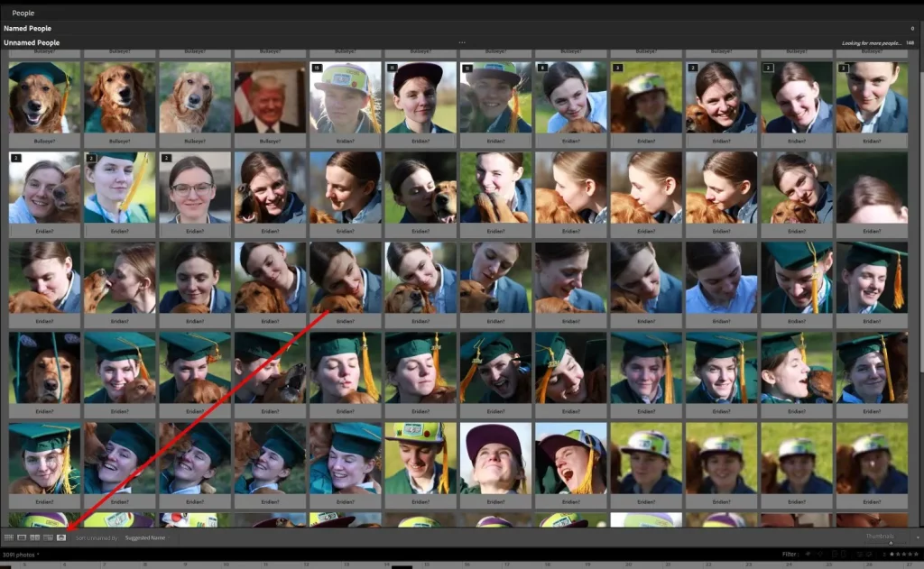
Task: Select the Grid view icon
Action: 10,536
